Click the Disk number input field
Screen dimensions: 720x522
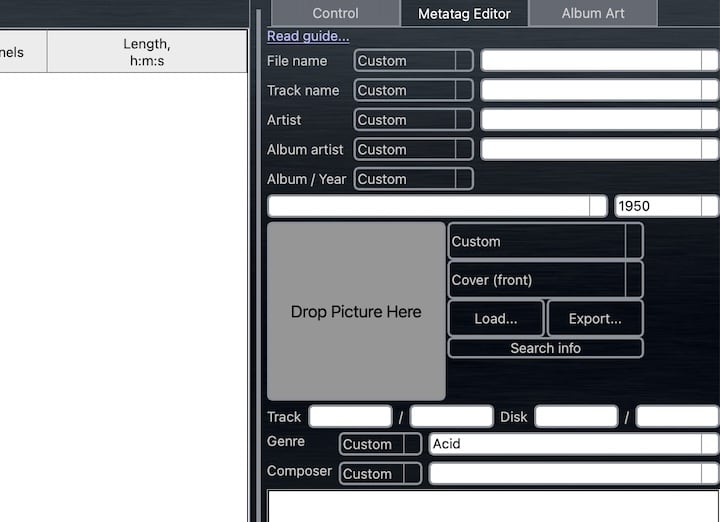[576, 416]
